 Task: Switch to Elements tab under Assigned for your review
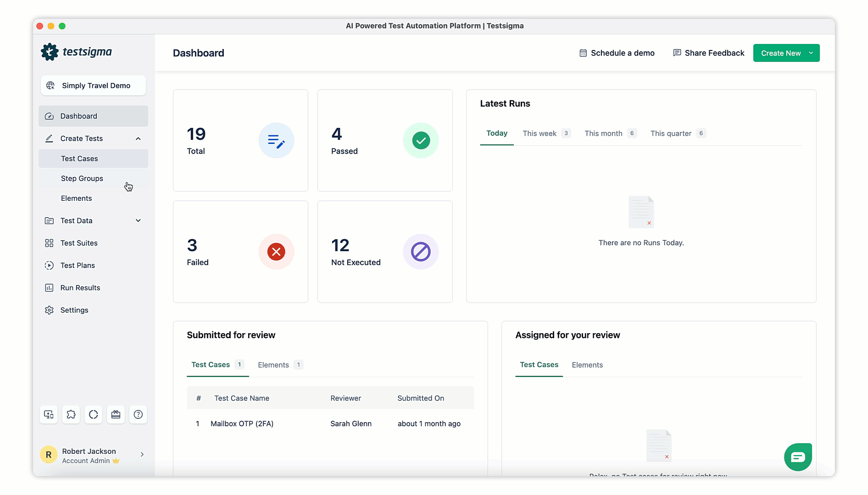point(587,365)
